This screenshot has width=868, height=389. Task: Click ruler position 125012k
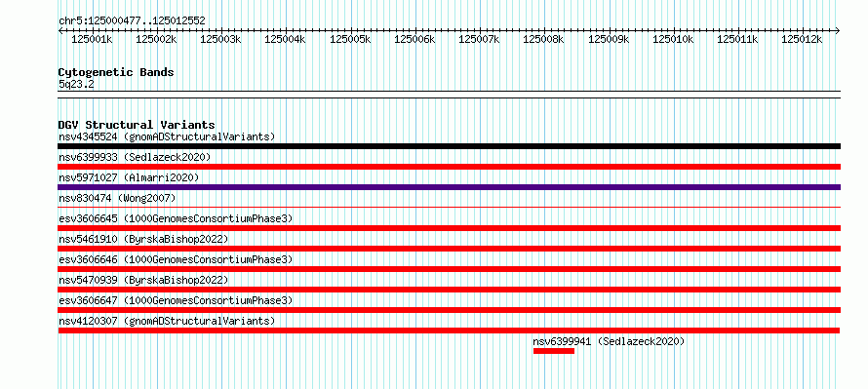pyautogui.click(x=802, y=39)
